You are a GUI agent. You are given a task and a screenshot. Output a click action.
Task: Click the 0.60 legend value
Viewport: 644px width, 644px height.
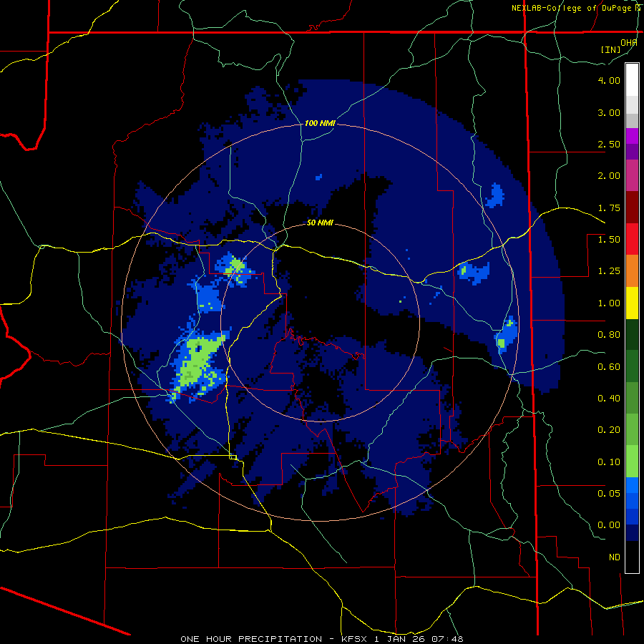(x=609, y=367)
